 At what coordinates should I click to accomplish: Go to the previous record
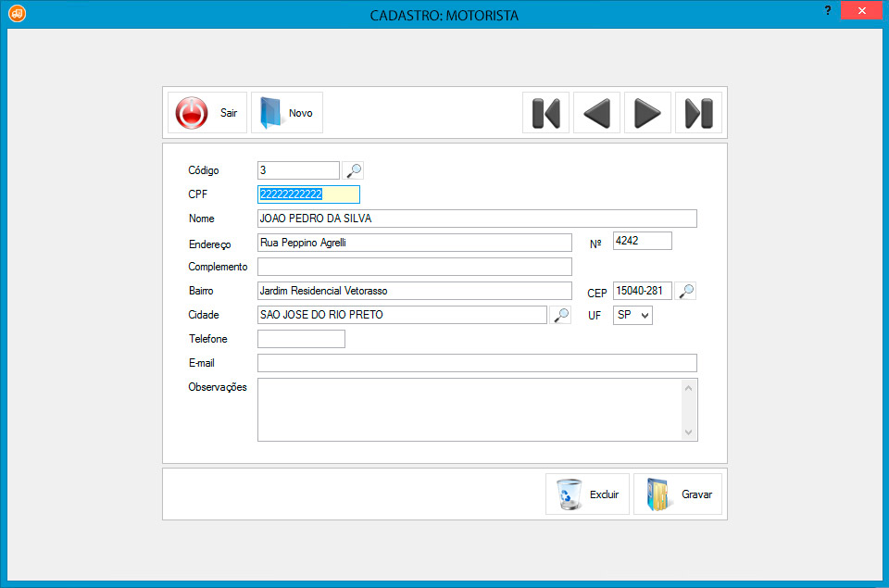point(596,113)
